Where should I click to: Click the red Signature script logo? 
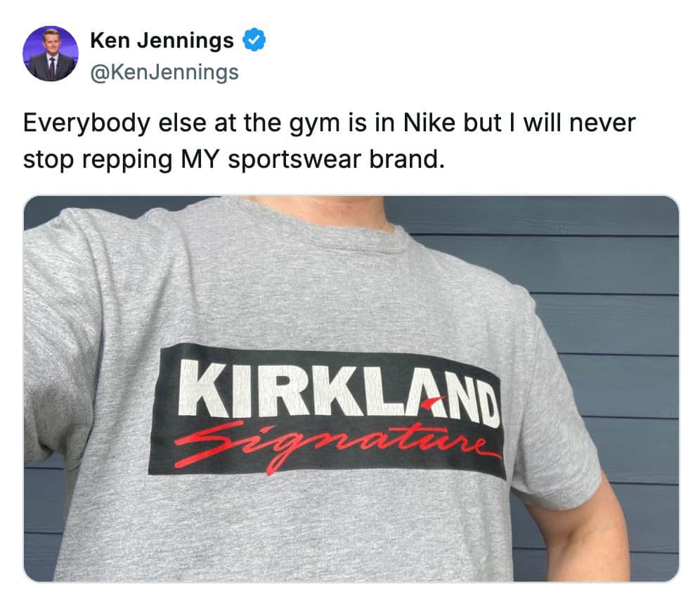(335, 445)
